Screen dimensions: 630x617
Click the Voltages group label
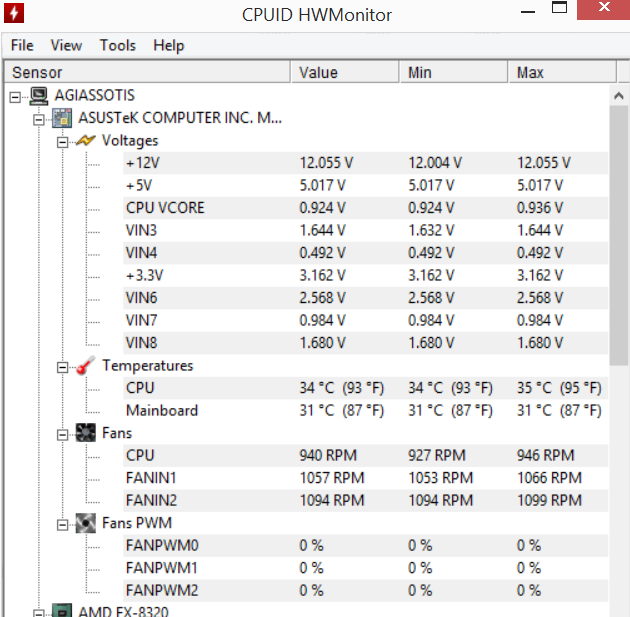coord(130,141)
